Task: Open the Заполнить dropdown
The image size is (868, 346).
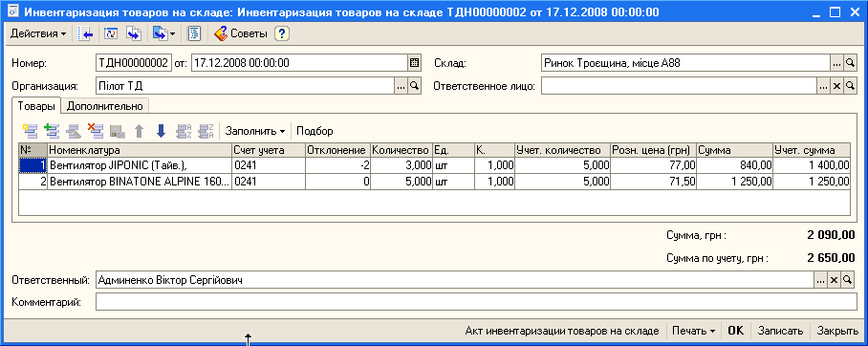Action: coord(255,131)
